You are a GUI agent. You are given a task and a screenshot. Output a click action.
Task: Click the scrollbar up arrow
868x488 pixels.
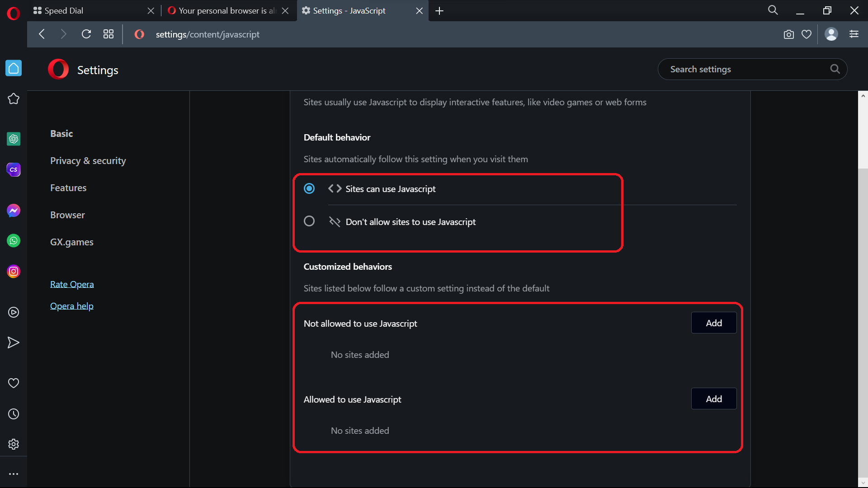point(863,96)
